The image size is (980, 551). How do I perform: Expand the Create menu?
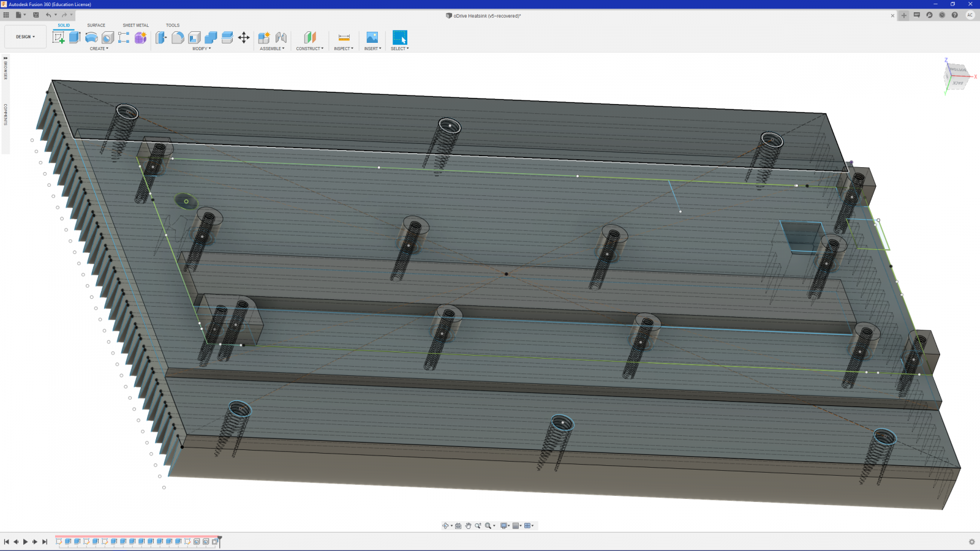pyautogui.click(x=99, y=48)
